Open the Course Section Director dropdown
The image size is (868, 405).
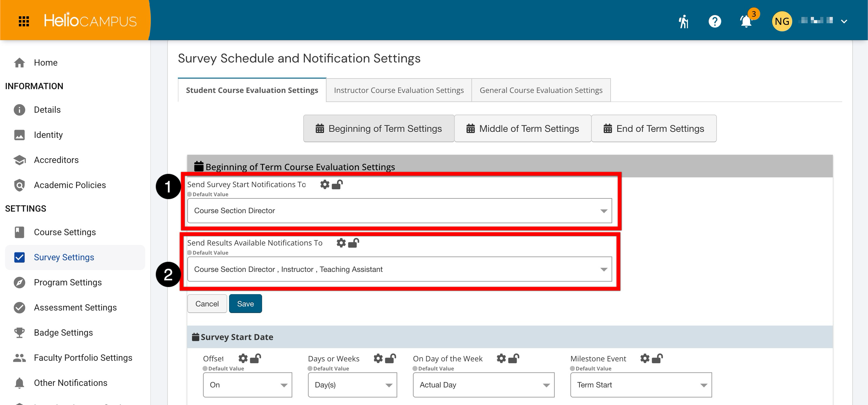tap(400, 211)
